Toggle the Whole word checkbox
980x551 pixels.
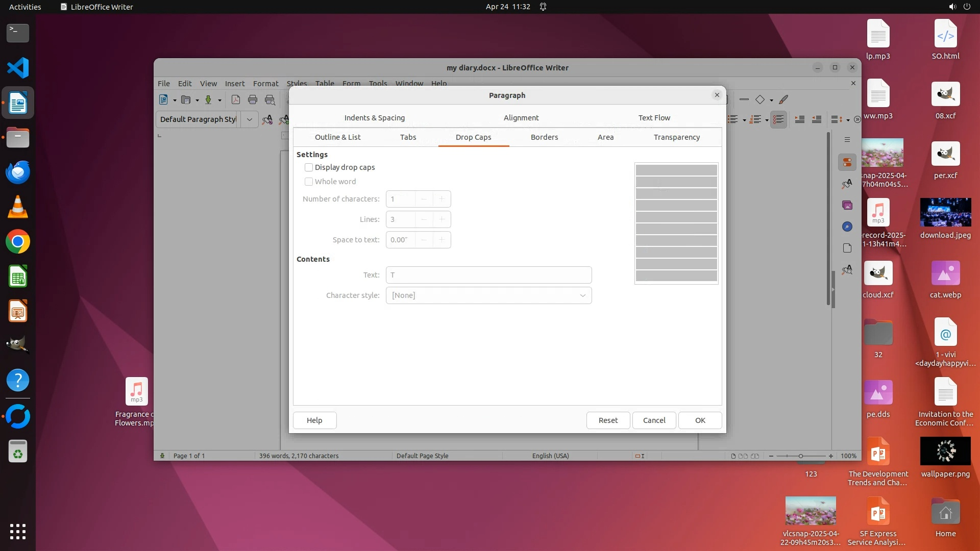coord(309,182)
